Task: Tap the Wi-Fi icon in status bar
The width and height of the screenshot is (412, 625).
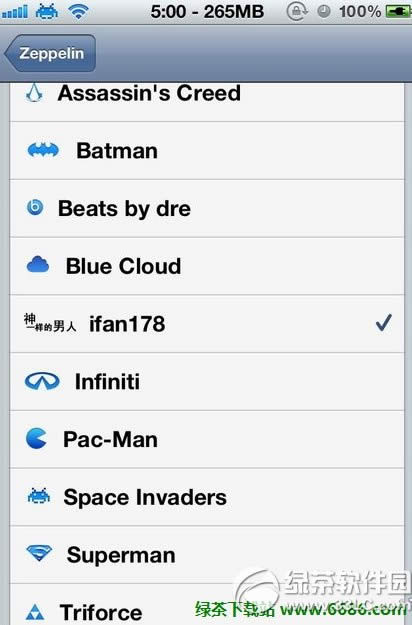Action: coord(78,11)
